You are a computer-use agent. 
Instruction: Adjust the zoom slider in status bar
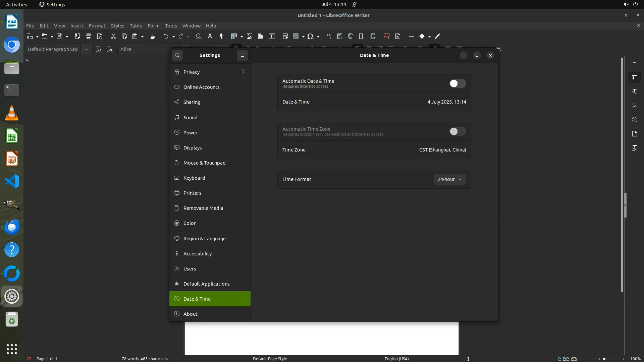pos(604,359)
